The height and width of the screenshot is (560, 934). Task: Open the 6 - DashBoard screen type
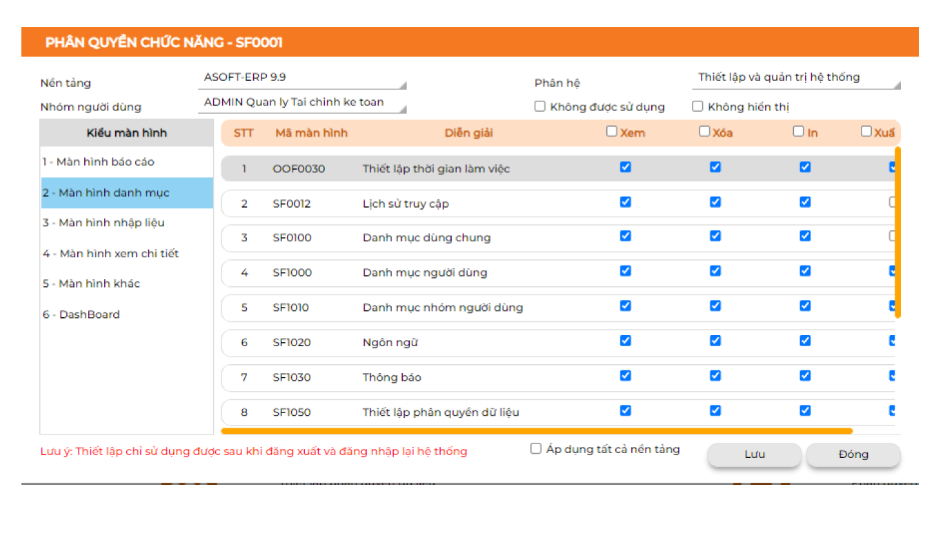click(x=81, y=314)
